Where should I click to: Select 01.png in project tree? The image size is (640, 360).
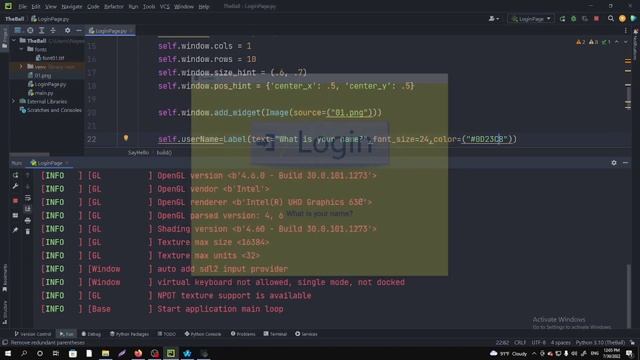[42, 76]
